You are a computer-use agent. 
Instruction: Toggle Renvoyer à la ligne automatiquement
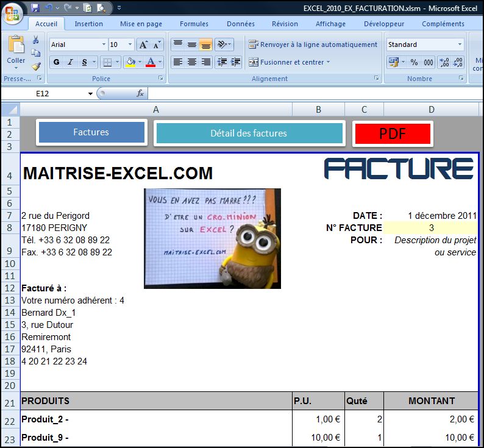tap(313, 44)
